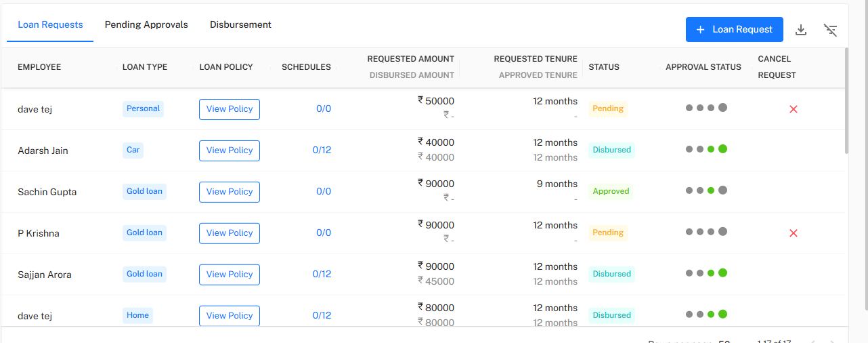Open View Policy for Sachin Gupta
This screenshot has width=868, height=343.
pos(230,192)
